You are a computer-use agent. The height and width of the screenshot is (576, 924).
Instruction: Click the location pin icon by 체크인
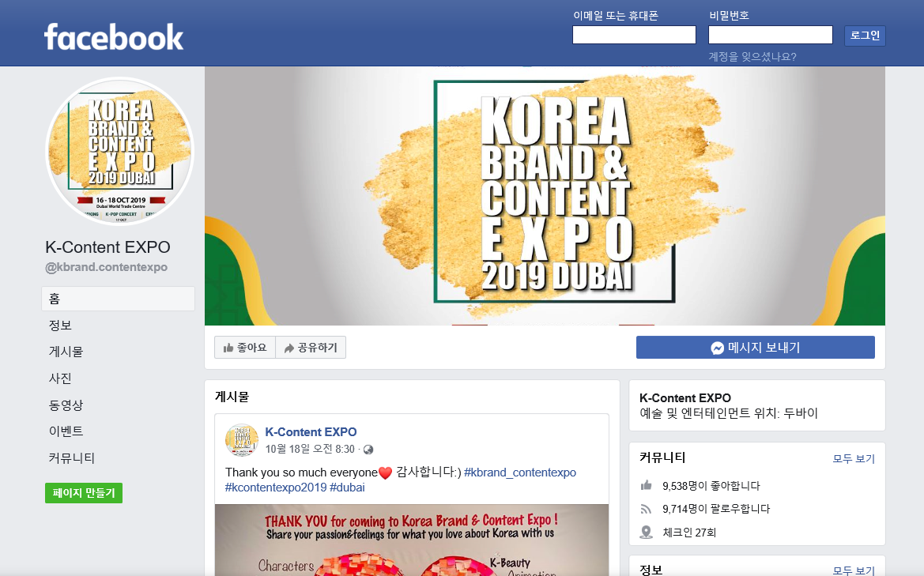click(647, 533)
